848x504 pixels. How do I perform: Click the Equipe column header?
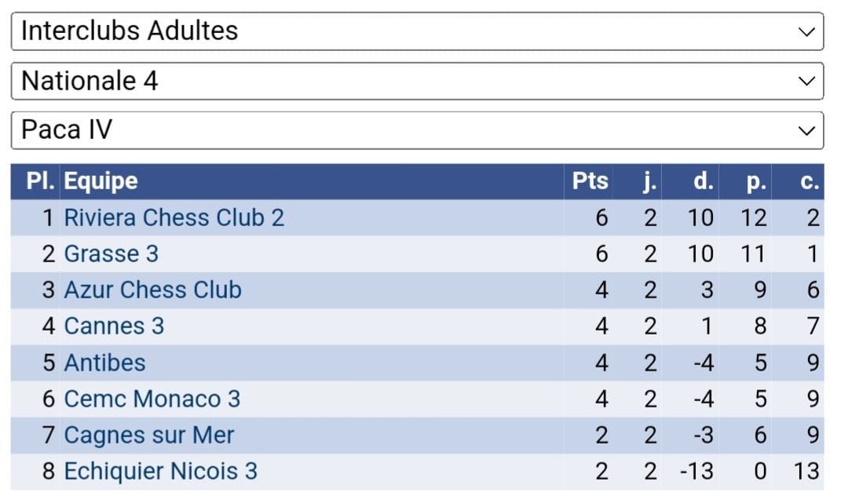click(x=101, y=181)
